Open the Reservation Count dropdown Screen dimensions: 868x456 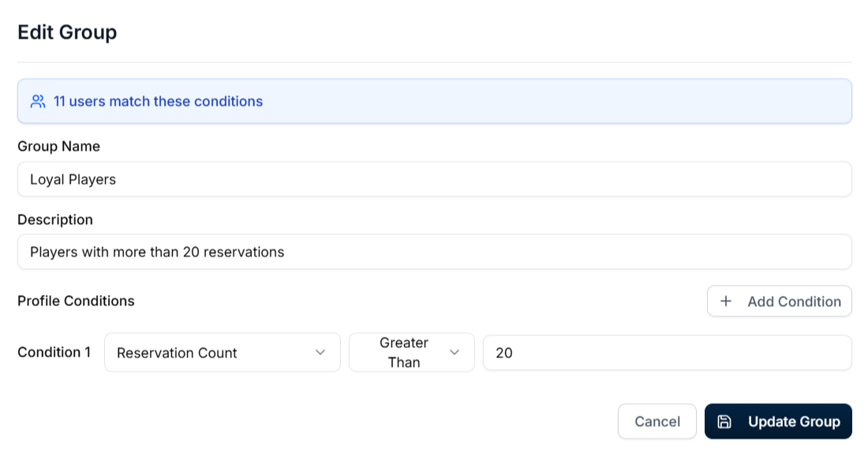[222, 353]
